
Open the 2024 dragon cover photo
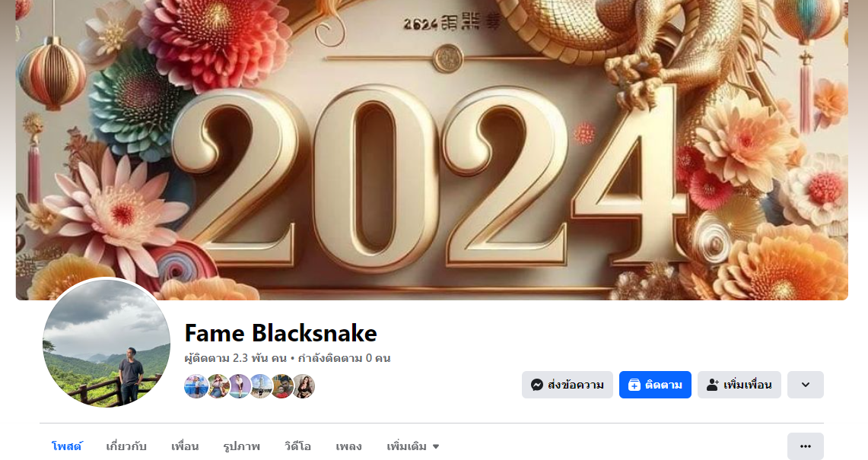(432, 150)
